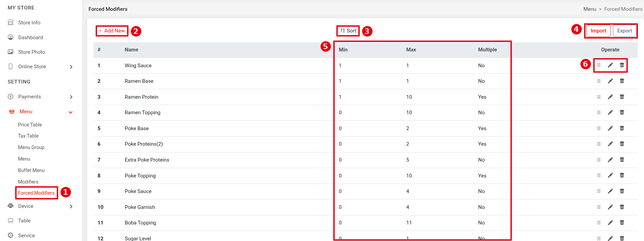Expand the Payments section chevron

tap(71, 97)
